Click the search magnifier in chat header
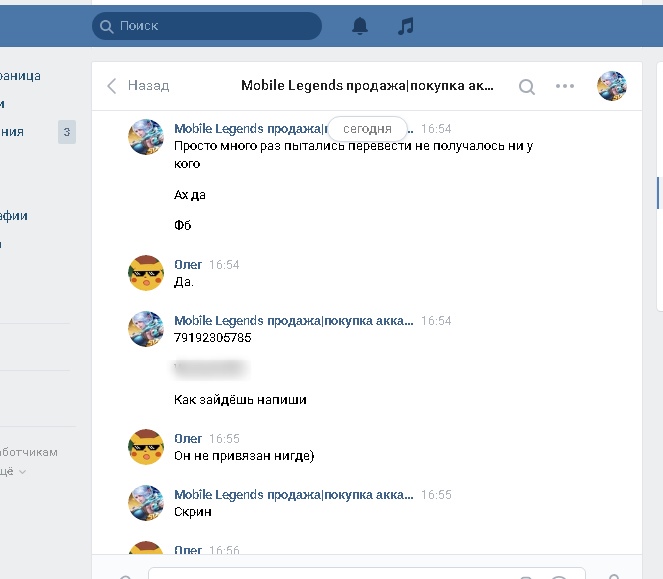The image size is (663, 579). click(527, 86)
